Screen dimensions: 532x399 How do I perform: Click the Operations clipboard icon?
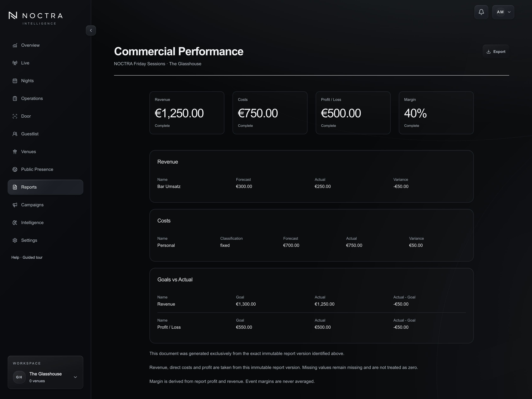pyautogui.click(x=15, y=98)
